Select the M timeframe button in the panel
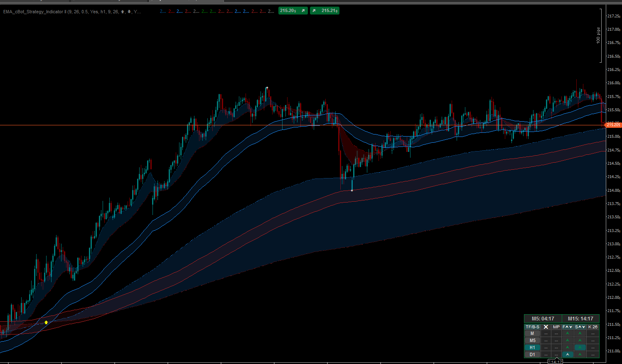 pos(532,333)
